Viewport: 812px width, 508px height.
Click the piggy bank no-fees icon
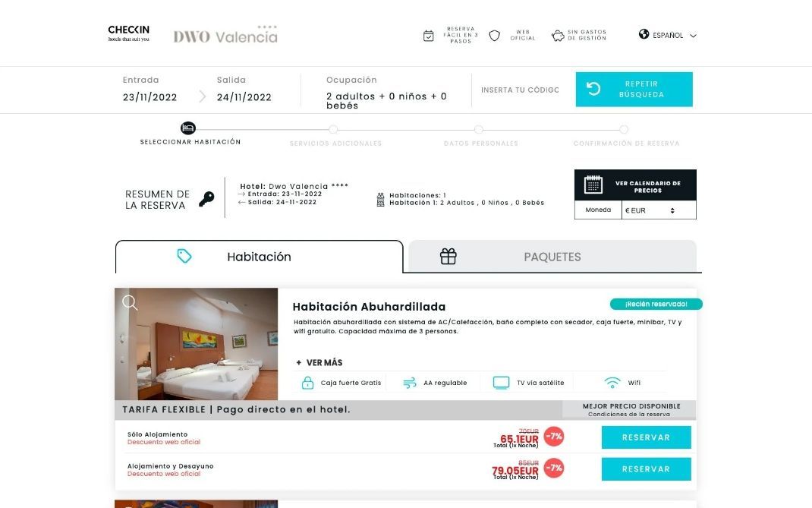(558, 36)
